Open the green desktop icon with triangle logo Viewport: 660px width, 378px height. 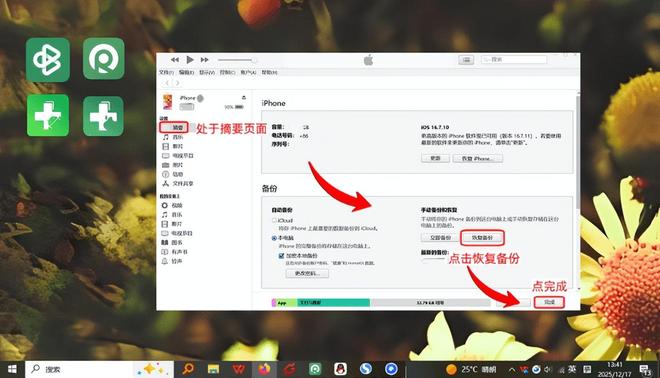click(x=48, y=60)
